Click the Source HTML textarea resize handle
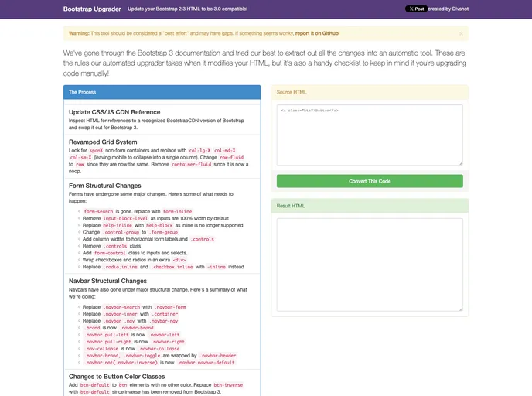Screen dimensions: 532x396 coord(461,163)
